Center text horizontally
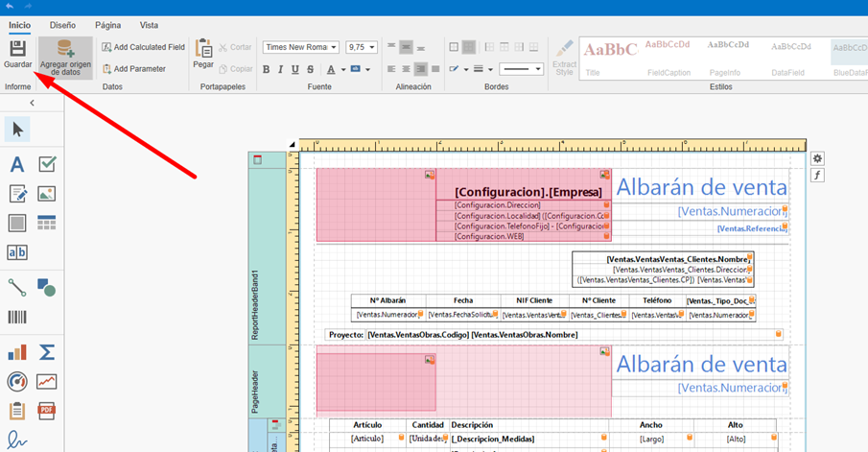This screenshot has width=868, height=452. click(407, 69)
